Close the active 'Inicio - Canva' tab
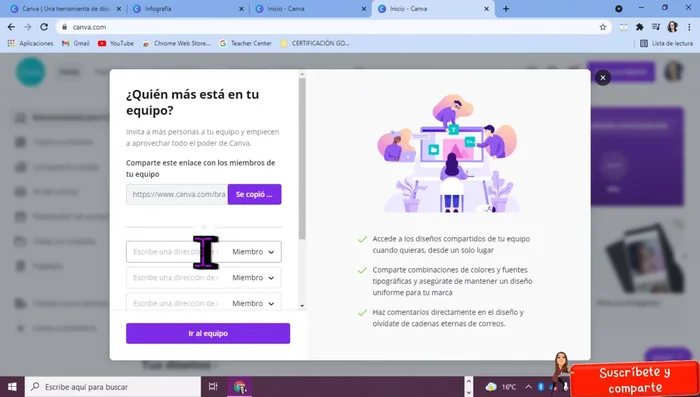 (x=487, y=9)
